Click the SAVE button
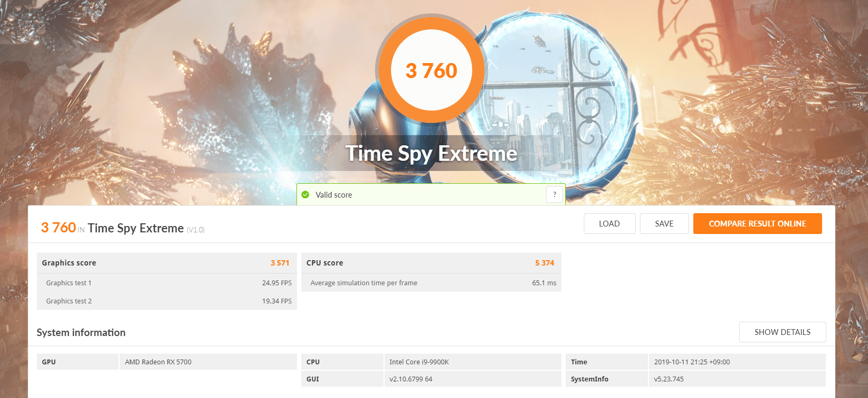868x398 pixels. coord(664,224)
